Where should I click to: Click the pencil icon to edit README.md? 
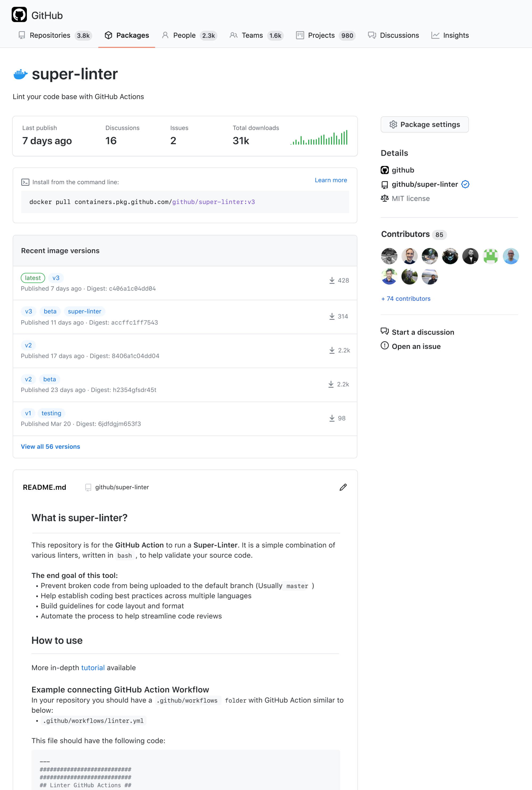pos(343,487)
